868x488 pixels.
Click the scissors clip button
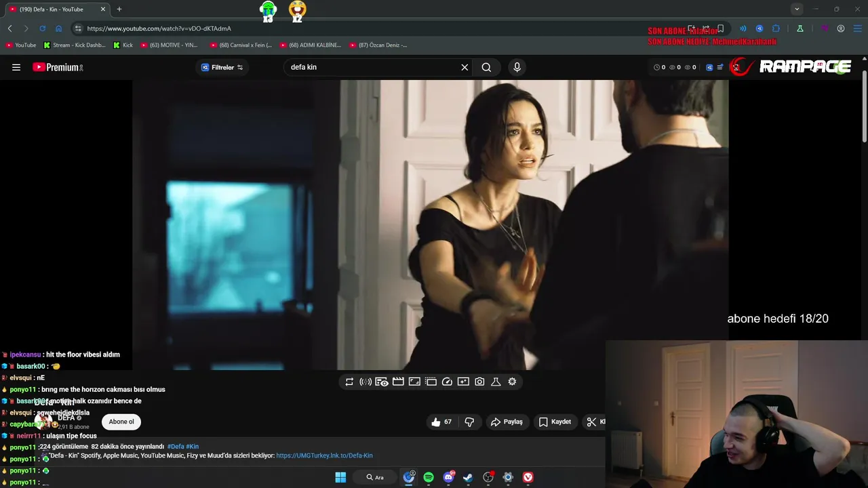595,422
